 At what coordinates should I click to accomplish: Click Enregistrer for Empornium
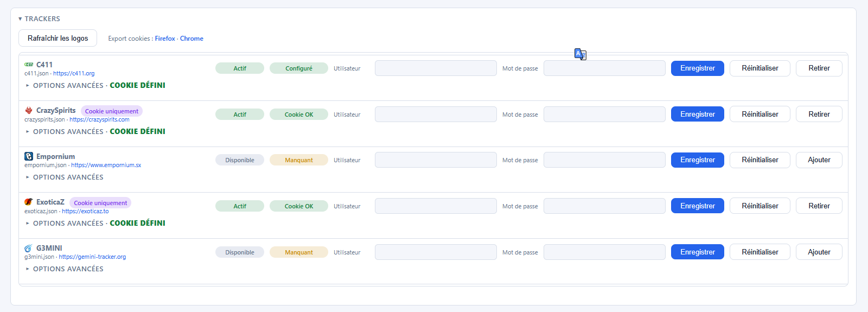pos(698,160)
